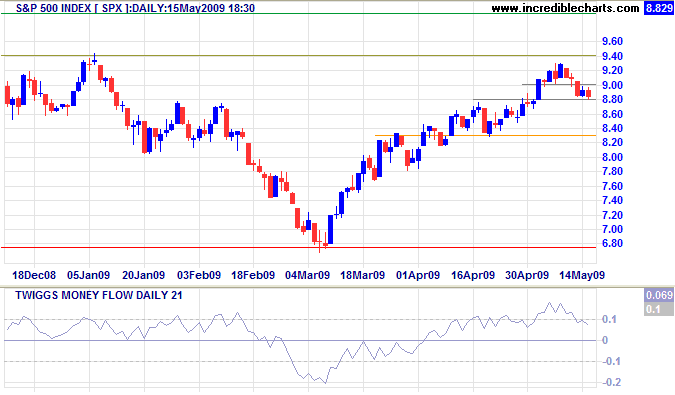Click the 7.20 price axis label
The height and width of the screenshot is (395, 675).
612,214
